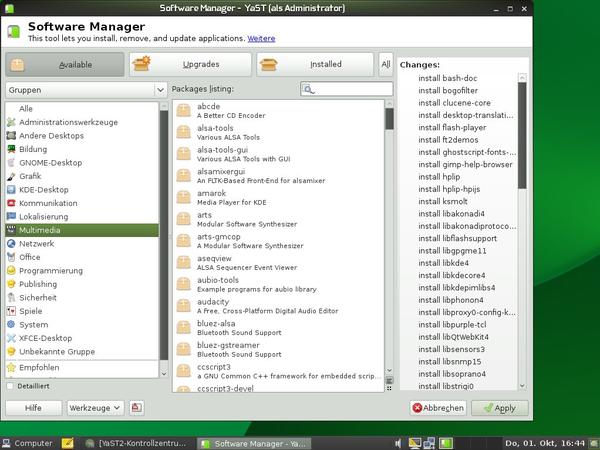This screenshot has height=450, width=600.
Task: Select the Unbekannte Gruppe entry
Action: click(x=82, y=352)
